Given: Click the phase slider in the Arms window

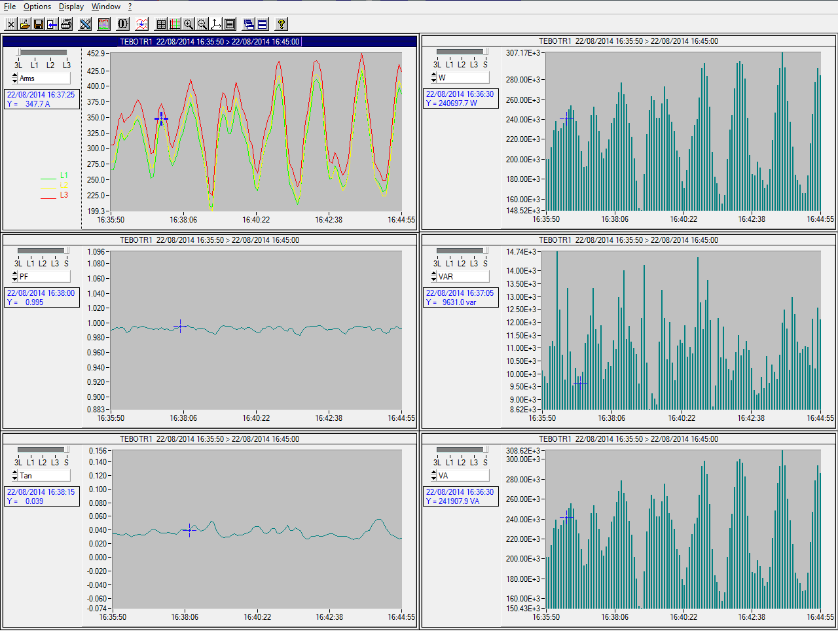Looking at the screenshot, I should click(x=43, y=52).
